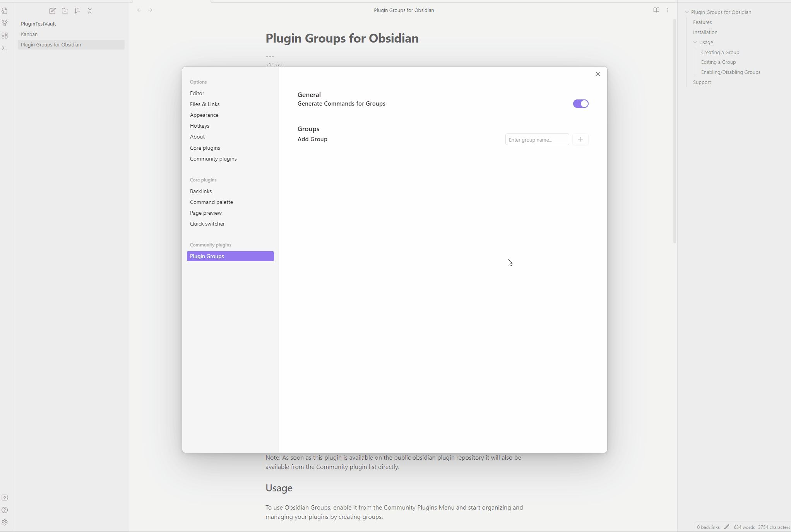Close the settings dialog
791x532 pixels.
pyautogui.click(x=598, y=74)
